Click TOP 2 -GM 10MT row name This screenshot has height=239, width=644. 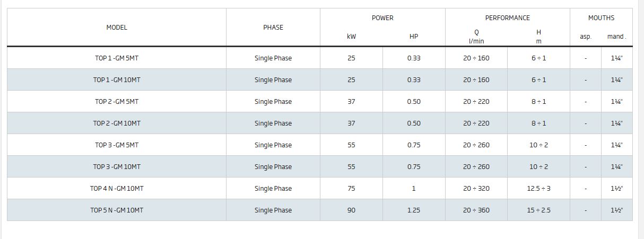(117, 123)
